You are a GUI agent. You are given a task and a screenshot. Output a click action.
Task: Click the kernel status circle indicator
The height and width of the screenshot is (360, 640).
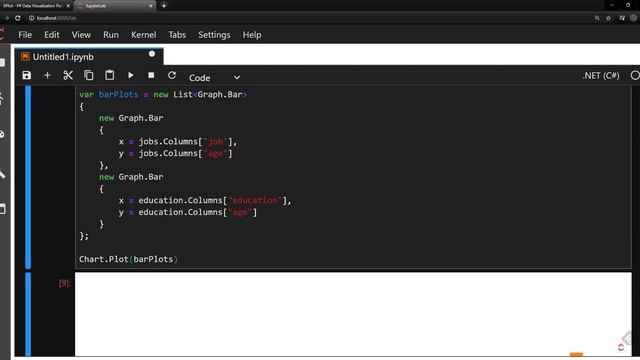(635, 76)
